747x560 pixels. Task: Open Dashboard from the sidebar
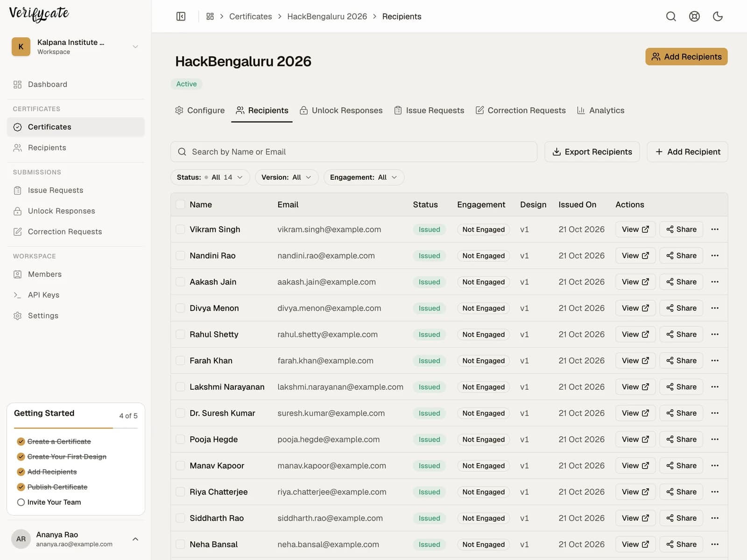[76, 84]
